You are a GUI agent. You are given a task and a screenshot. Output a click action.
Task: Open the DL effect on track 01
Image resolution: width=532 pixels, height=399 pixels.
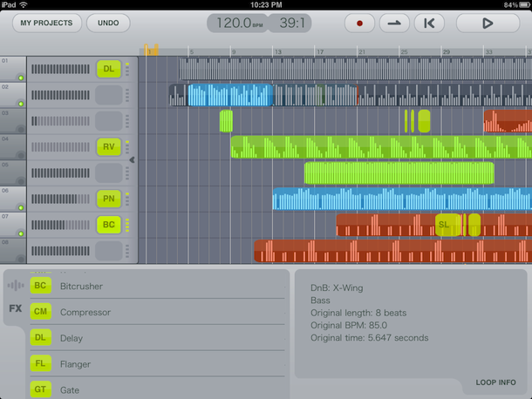[x=109, y=69]
